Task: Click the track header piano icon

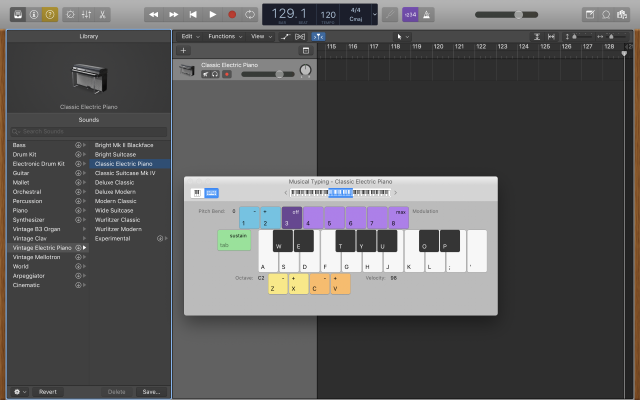Action: (x=187, y=70)
